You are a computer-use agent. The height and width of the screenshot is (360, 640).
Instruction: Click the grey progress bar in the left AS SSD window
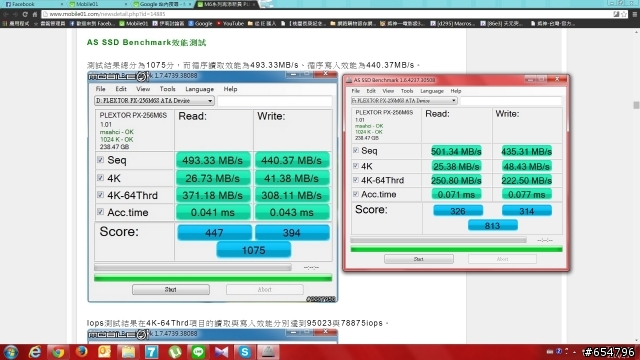(x=193, y=267)
